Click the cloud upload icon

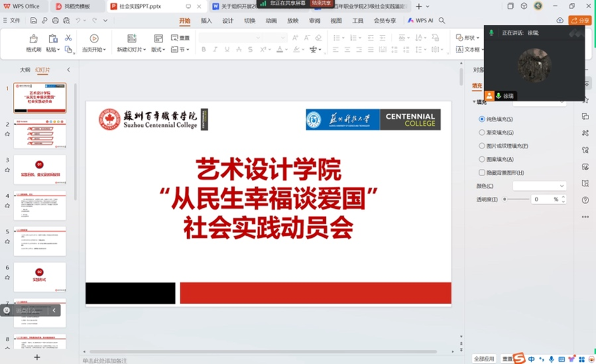point(559,20)
